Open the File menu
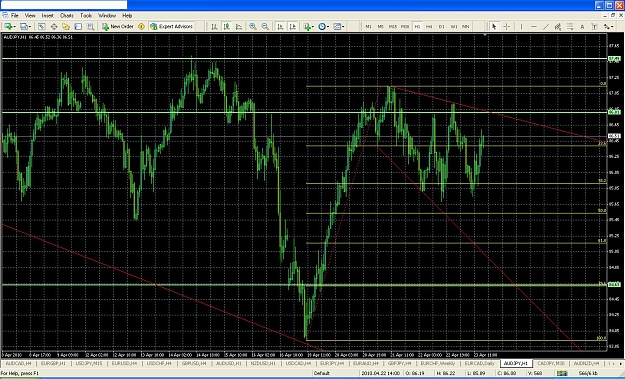The width and height of the screenshot is (625, 379). coord(15,16)
